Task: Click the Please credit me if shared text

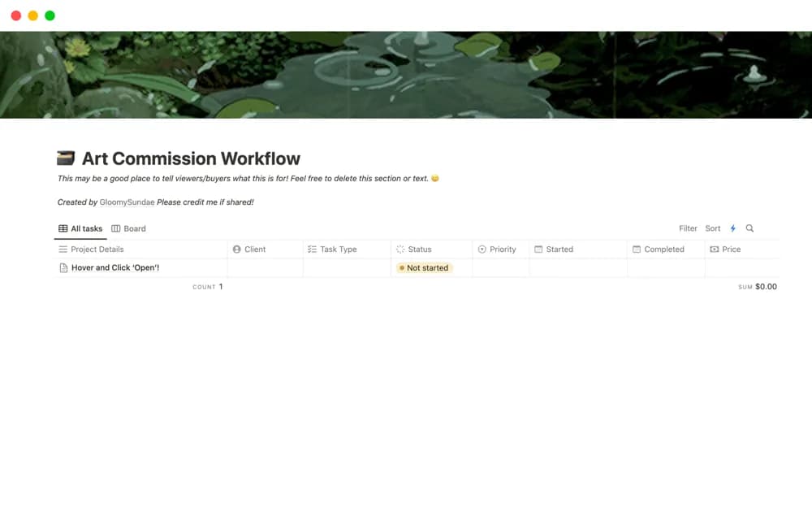Action: (x=205, y=202)
